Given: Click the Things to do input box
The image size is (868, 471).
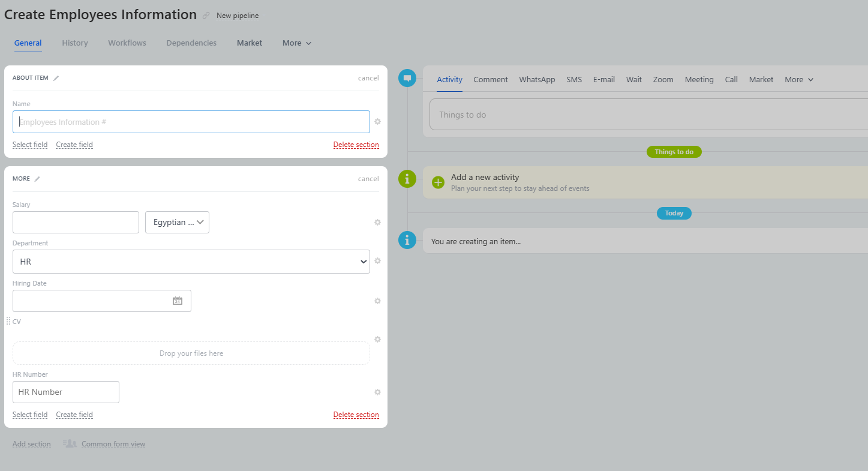Looking at the screenshot, I should [648, 115].
